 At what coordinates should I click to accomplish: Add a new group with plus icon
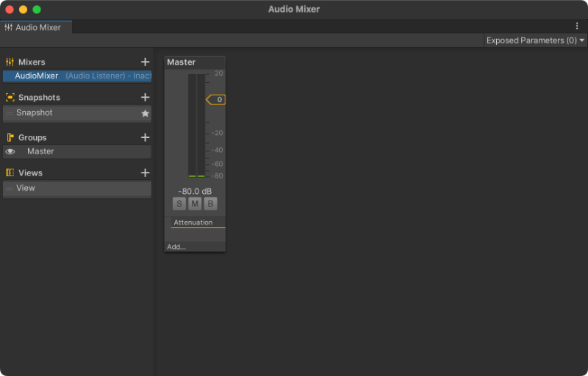point(145,137)
